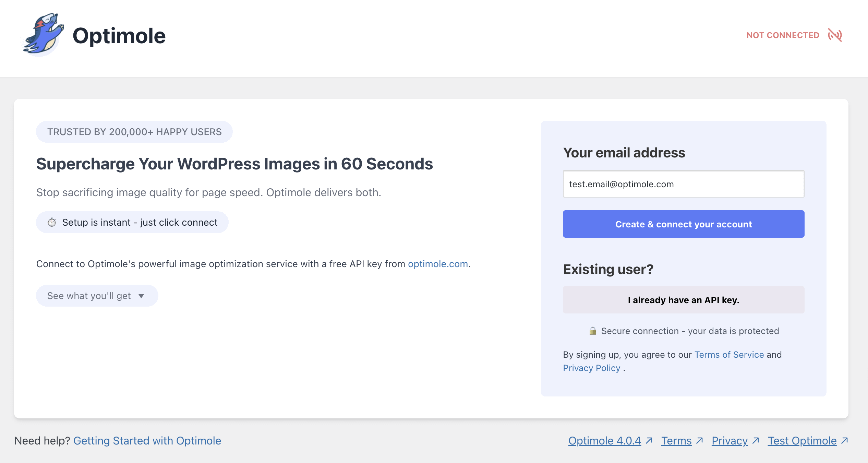Click external arrow icon after Privacy
Viewport: 868px width, 463px height.
756,440
